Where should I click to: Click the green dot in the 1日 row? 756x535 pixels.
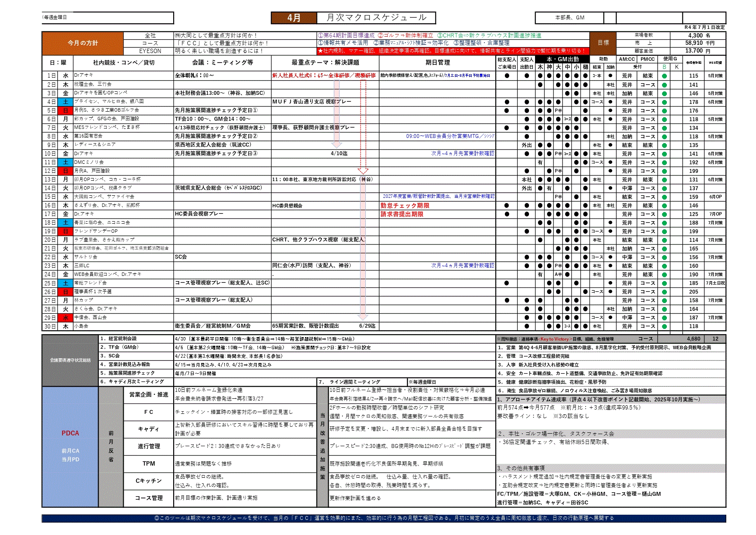pyautogui.click(x=664, y=76)
